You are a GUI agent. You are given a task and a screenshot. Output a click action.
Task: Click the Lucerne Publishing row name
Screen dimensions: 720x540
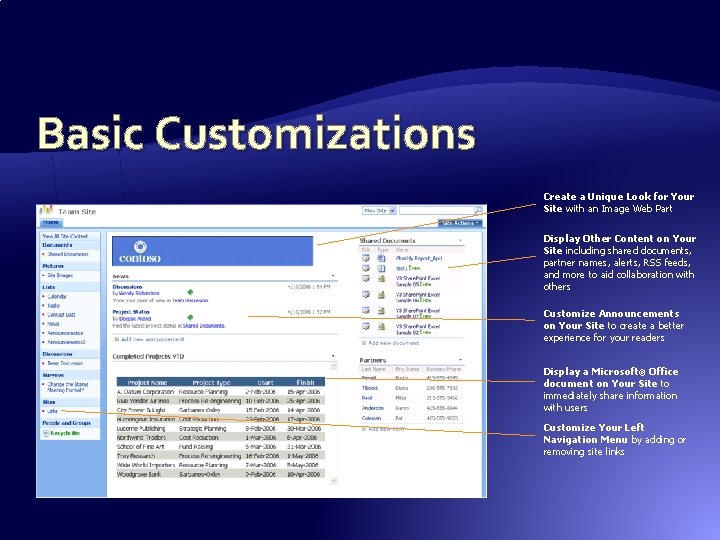pos(141,428)
